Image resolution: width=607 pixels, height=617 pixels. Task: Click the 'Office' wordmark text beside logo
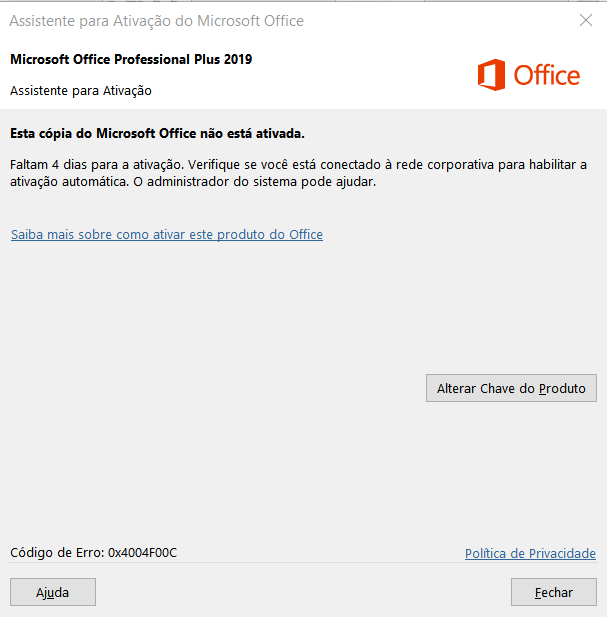click(x=546, y=75)
